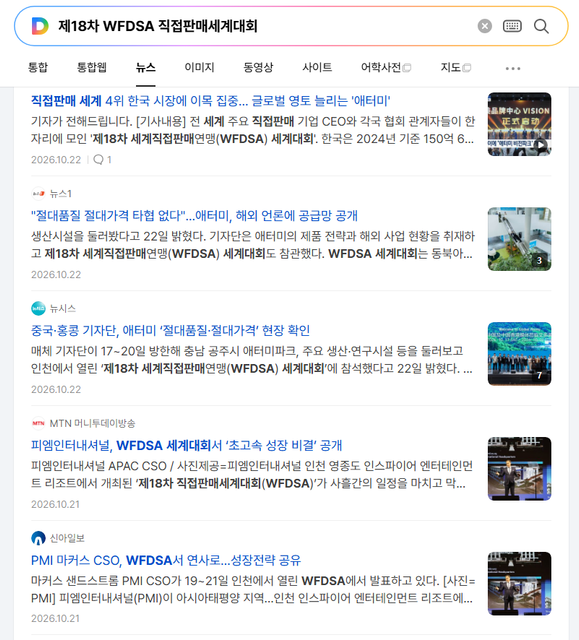The width and height of the screenshot is (579, 640).
Task: Open the article '직접판매 세계 4위 한국 시장에 이목 집중'
Action: [x=211, y=100]
